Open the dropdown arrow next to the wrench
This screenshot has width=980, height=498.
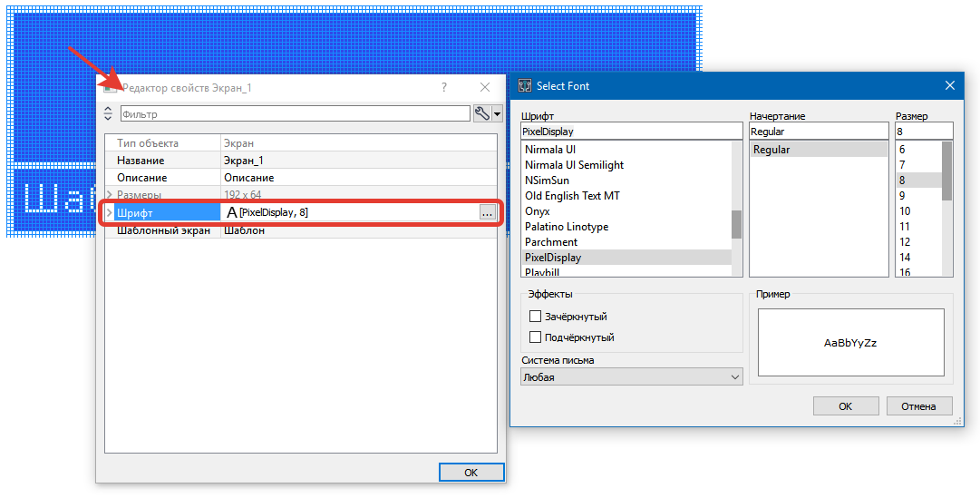point(498,114)
